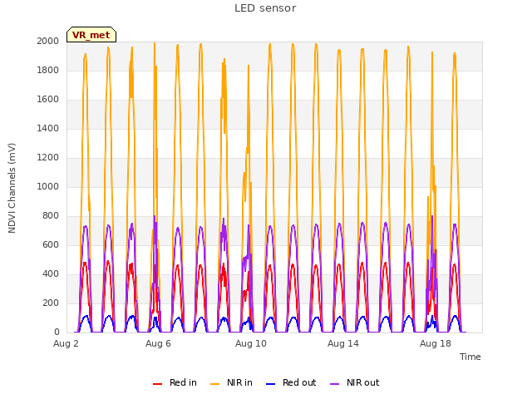Viewport: 532px width, 399px height.
Task: Toggle the Red out legend entry
Action: point(291,382)
